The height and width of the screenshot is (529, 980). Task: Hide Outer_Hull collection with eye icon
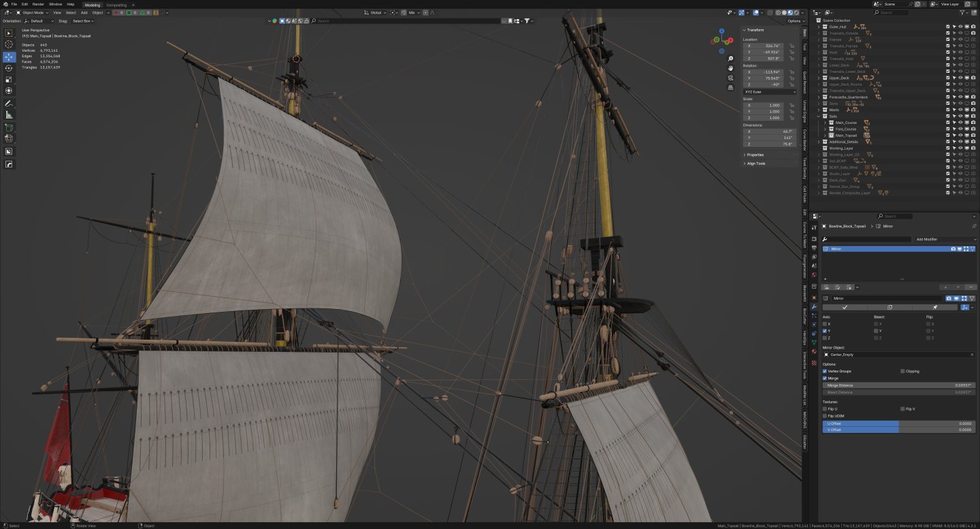[x=960, y=27]
